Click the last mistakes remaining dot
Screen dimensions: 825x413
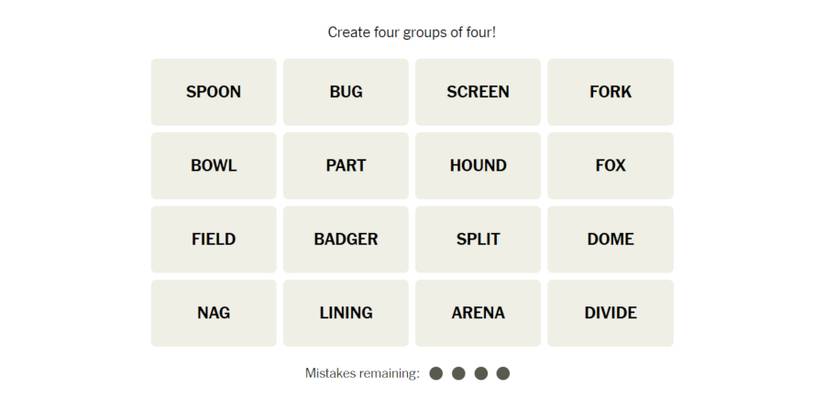point(503,373)
